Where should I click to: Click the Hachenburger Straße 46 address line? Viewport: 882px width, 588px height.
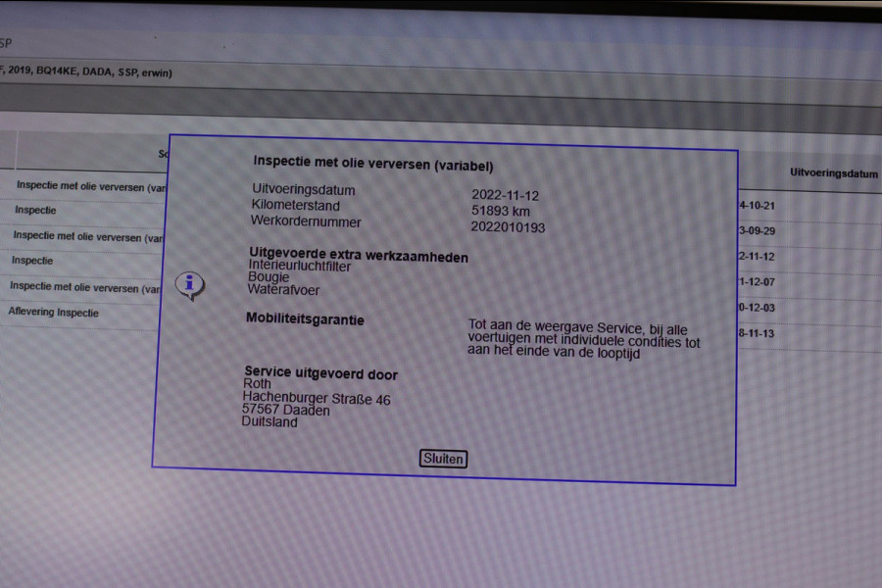317,399
